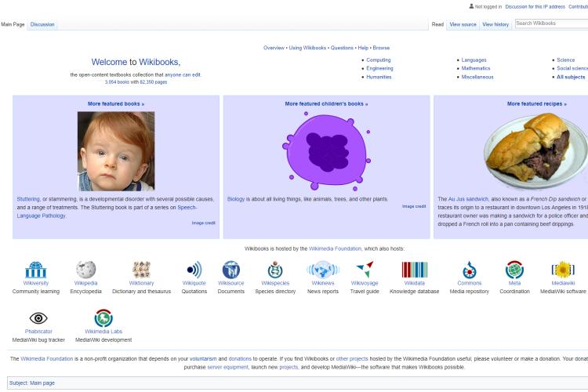Click the user icon beside Not logged in
Image resolution: width=588 pixels, height=392 pixels.
(x=471, y=6)
